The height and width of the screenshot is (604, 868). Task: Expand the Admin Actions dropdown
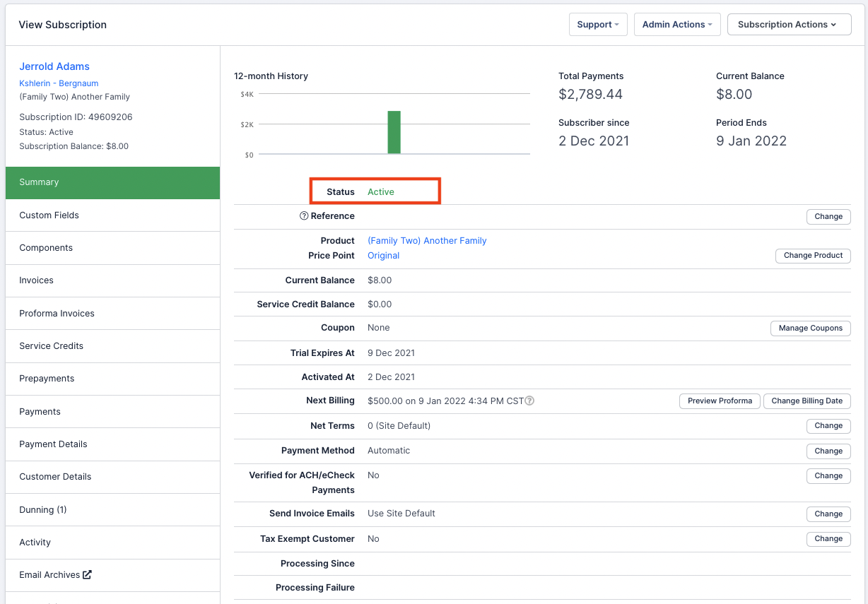pos(676,25)
